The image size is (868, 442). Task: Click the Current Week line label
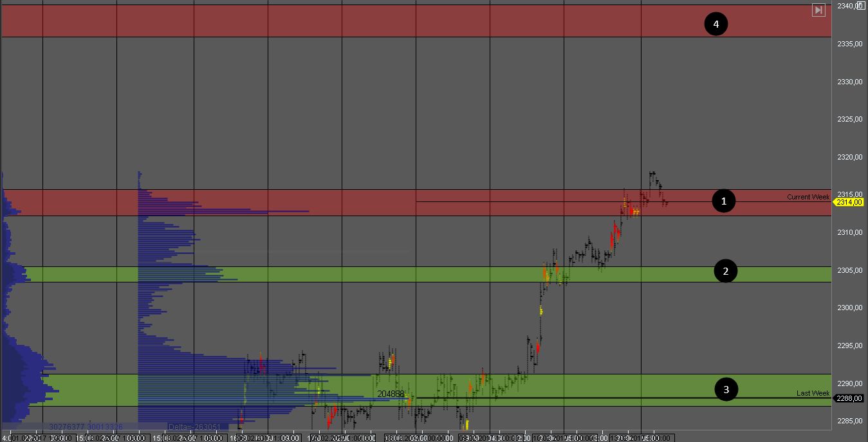click(x=808, y=197)
